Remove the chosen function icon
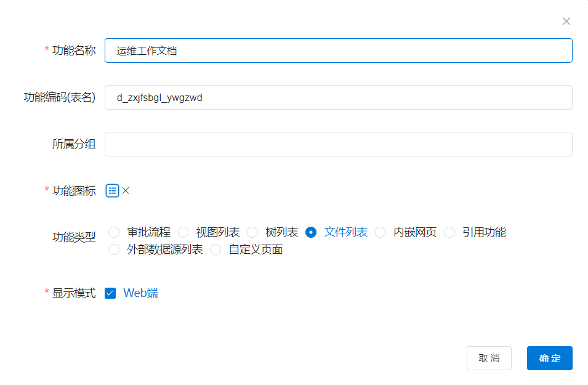The image size is (588, 385). tap(126, 191)
